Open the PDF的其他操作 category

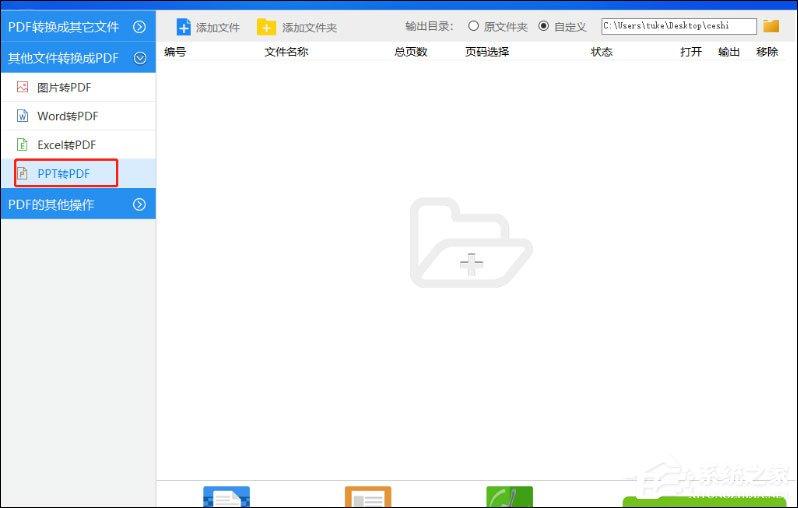point(78,204)
